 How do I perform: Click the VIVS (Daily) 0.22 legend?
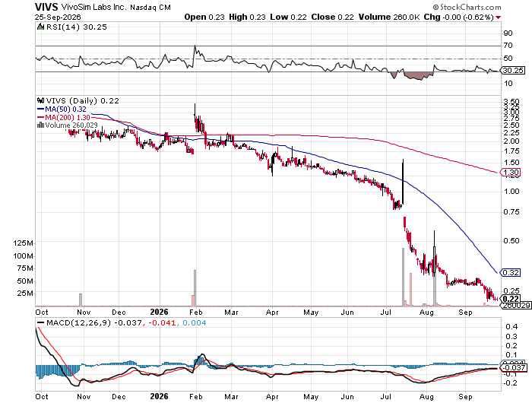pos(82,101)
